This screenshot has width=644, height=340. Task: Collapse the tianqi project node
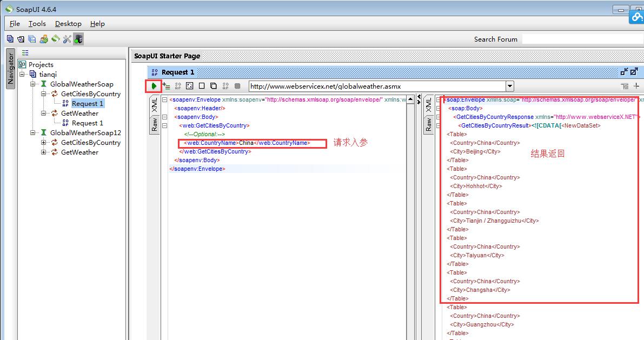point(22,74)
